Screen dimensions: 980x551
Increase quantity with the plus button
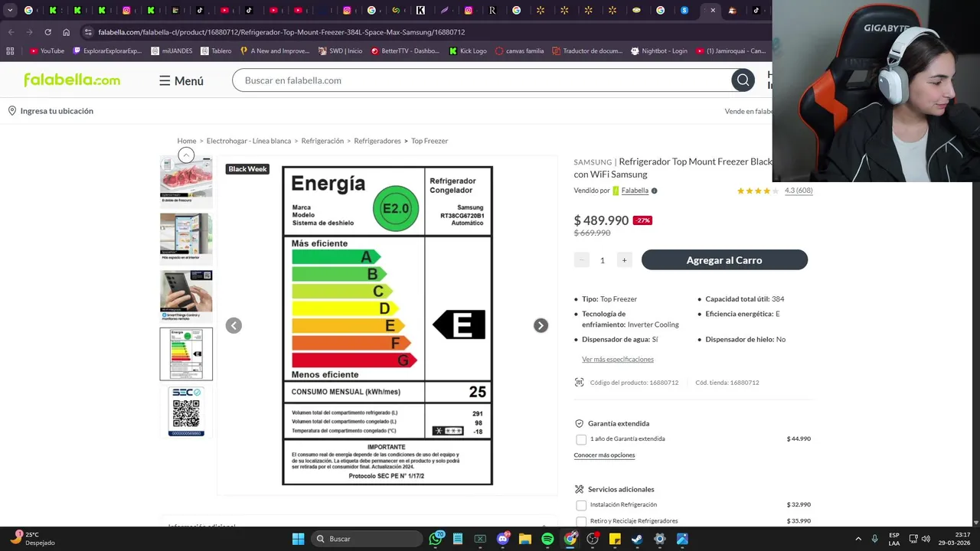click(x=624, y=260)
